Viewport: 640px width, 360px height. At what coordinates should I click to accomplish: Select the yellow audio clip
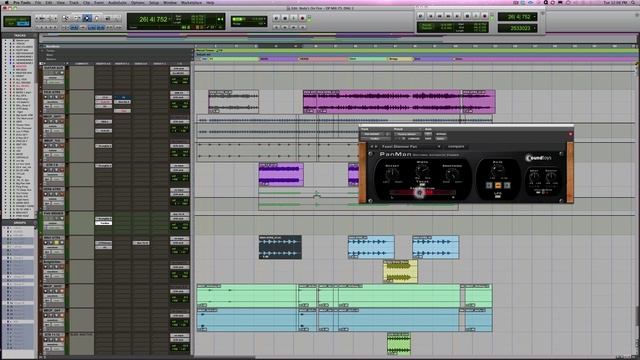coord(400,271)
